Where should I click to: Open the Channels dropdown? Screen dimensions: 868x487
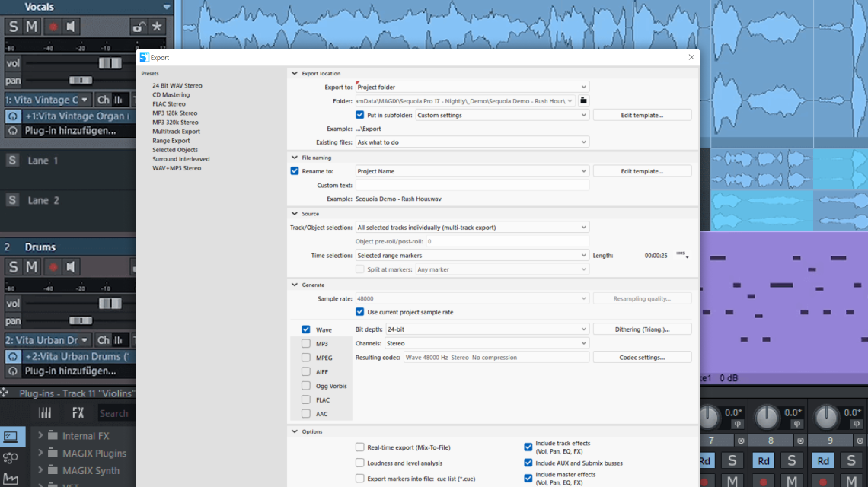pyautogui.click(x=487, y=344)
